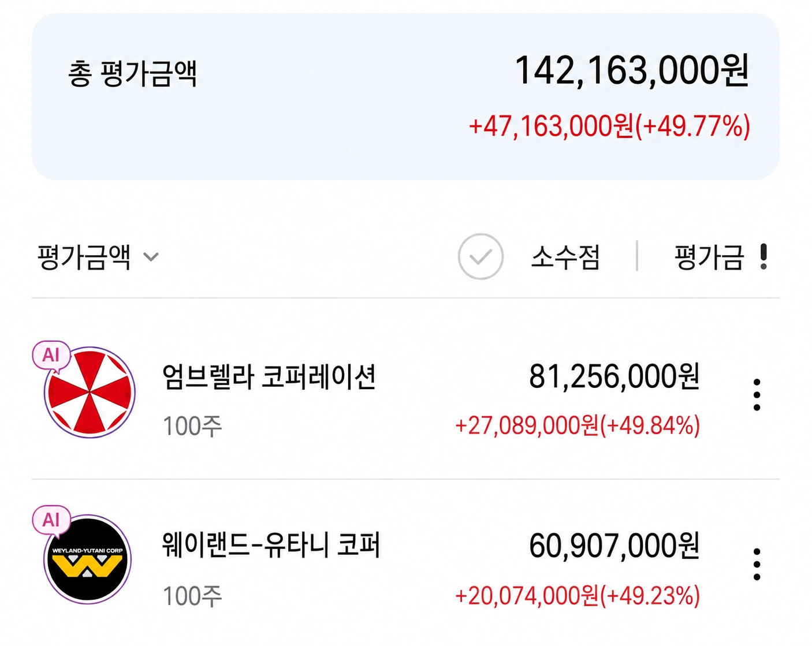Tap the 총 평가금액 summary card
812x646 pixels.
tap(405, 96)
